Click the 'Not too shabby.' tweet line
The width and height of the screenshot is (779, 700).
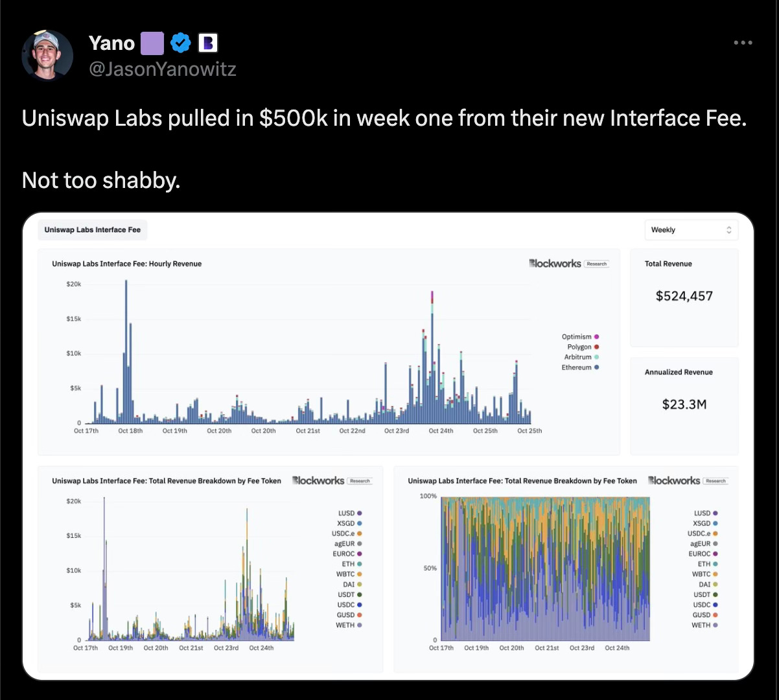(101, 180)
